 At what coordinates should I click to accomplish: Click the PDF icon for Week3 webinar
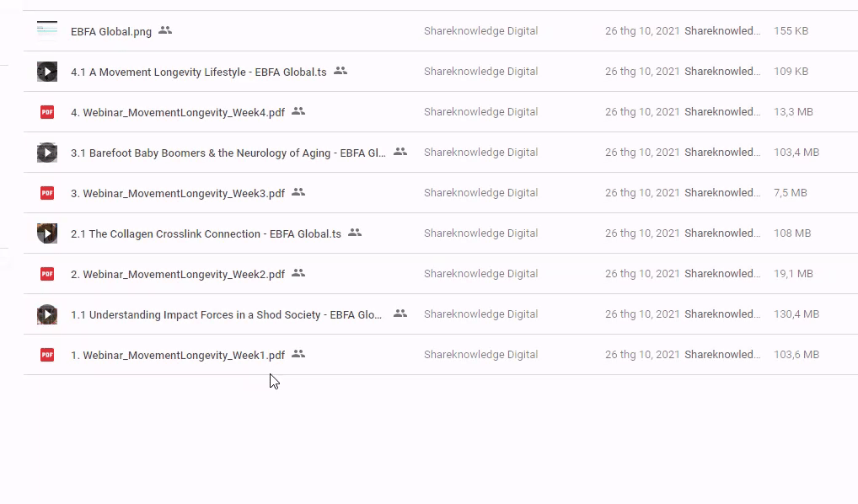tap(47, 193)
